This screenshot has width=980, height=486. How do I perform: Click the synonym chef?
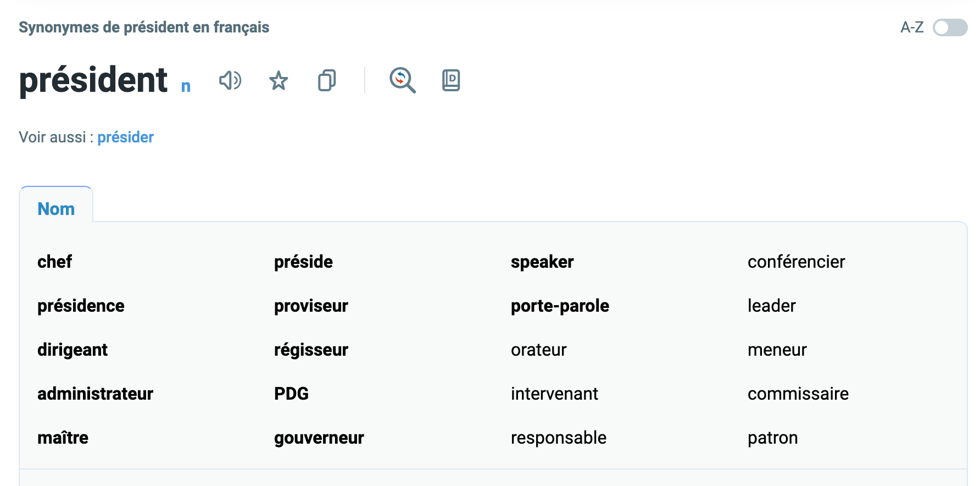(x=54, y=262)
